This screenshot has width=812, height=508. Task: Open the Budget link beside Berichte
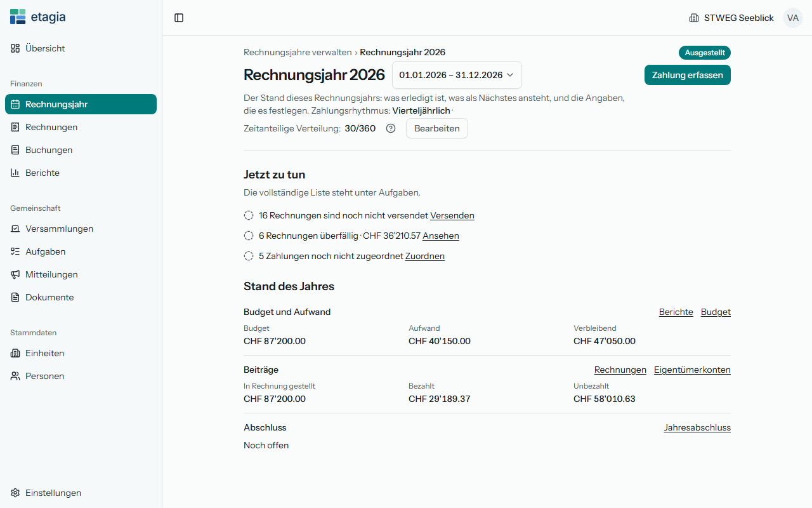point(716,312)
